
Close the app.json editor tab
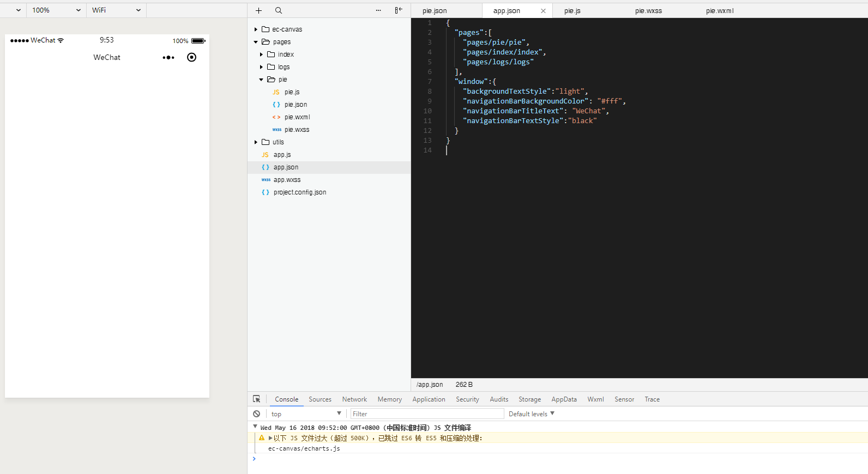point(543,11)
